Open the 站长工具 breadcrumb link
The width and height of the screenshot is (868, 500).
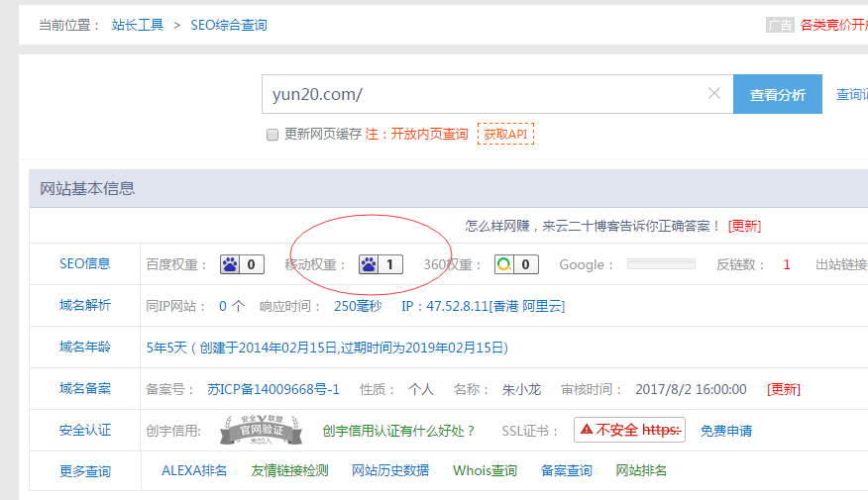click(138, 25)
